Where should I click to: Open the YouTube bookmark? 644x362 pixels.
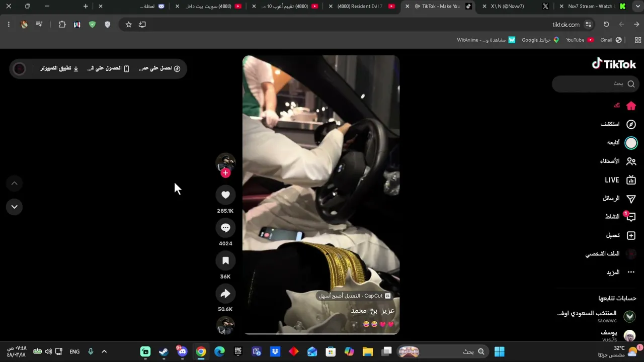580,40
